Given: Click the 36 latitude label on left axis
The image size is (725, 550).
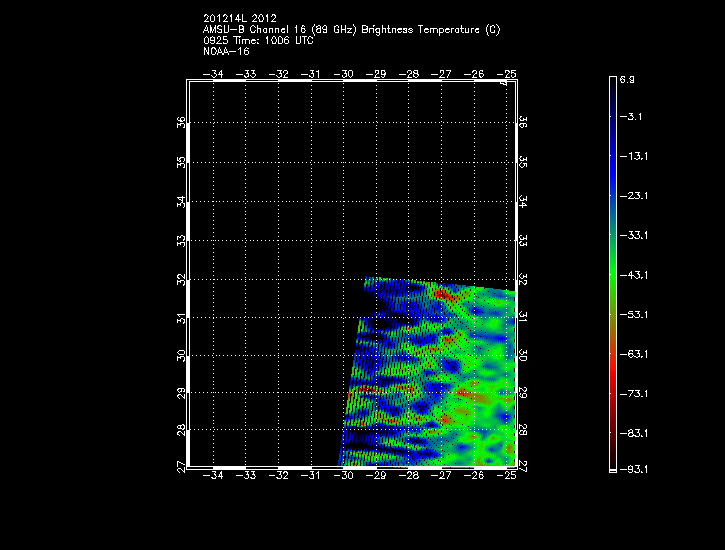Looking at the screenshot, I should pos(181,122).
